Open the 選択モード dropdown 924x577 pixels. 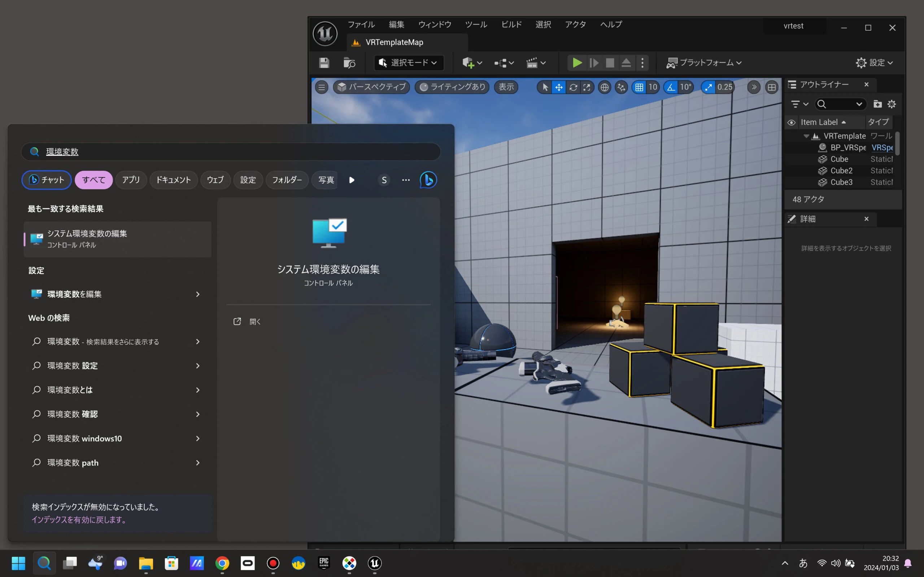point(409,63)
